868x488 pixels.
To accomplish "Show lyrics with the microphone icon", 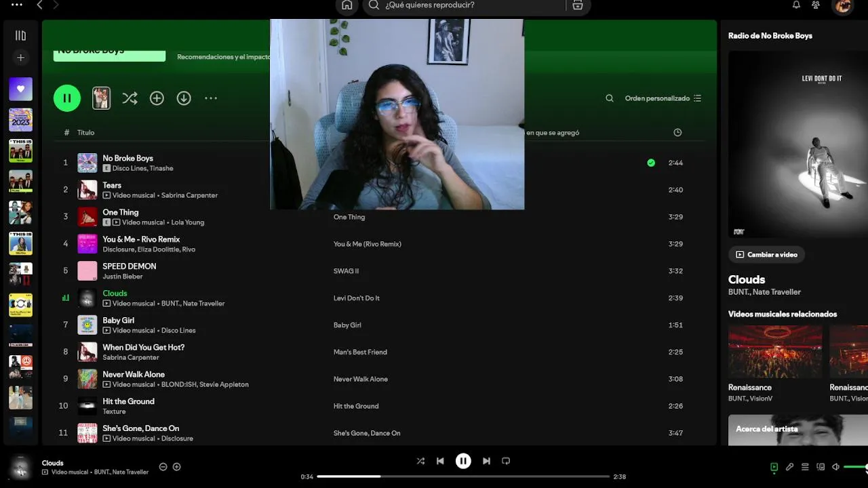I will point(789,467).
